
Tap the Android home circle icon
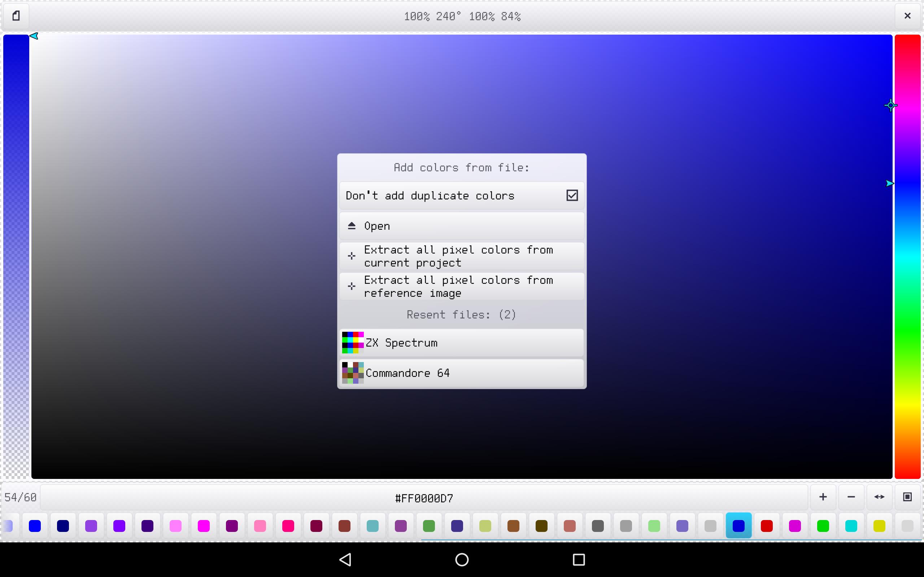462,560
